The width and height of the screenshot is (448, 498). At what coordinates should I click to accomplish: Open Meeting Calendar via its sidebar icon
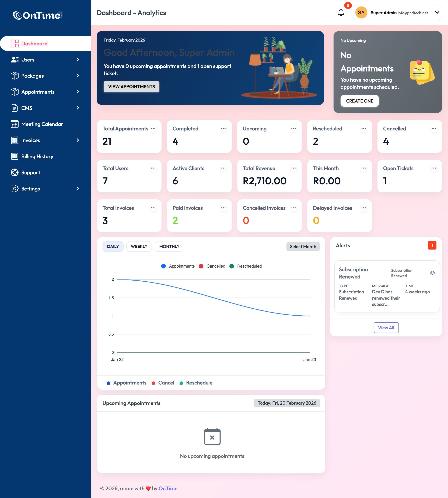[x=15, y=124]
